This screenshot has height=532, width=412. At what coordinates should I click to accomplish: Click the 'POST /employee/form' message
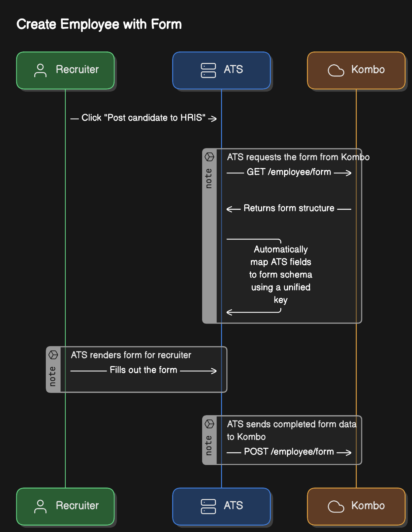[289, 452]
